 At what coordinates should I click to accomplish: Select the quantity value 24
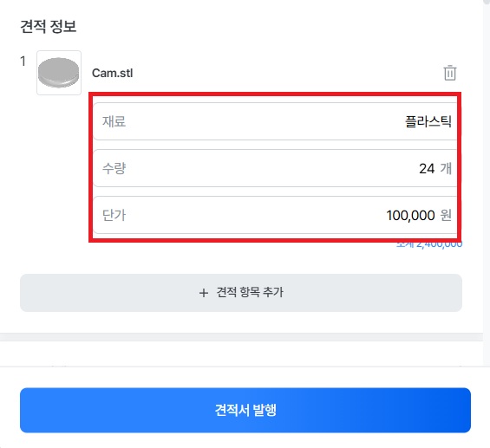(x=427, y=169)
